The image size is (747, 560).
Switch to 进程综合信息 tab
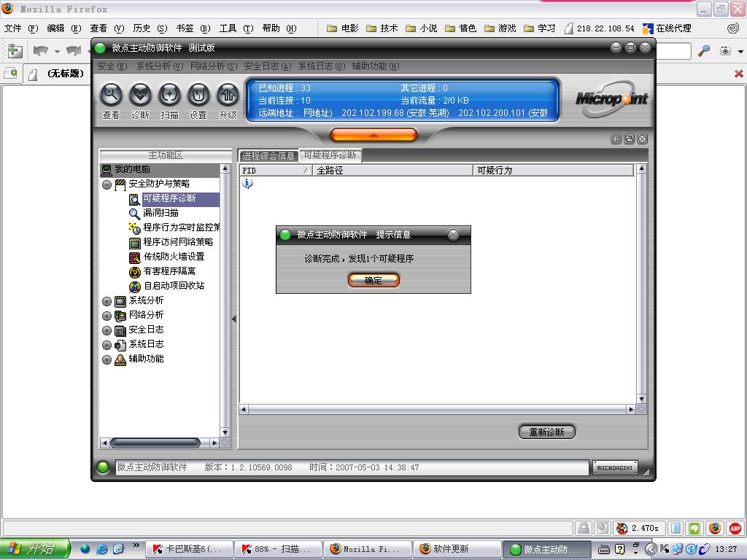[x=268, y=156]
